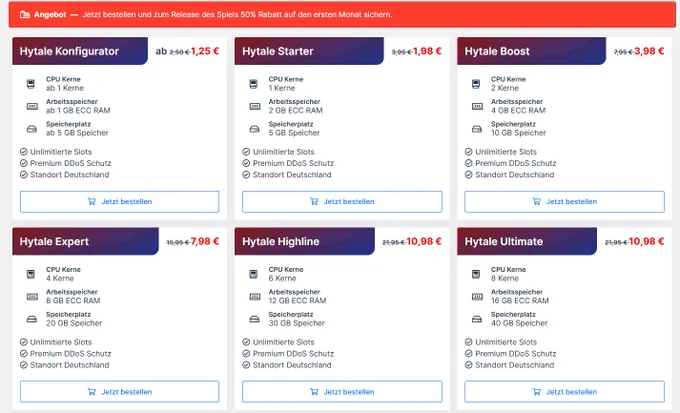The width and height of the screenshot is (680, 413).
Task: Click '30 GB Speicher' in Highline card
Action: 297,323
